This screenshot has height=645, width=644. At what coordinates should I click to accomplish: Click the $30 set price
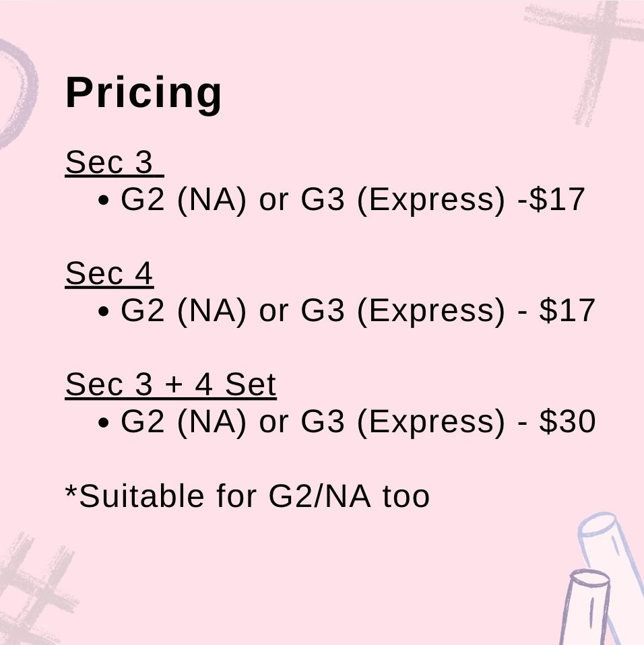pos(567,422)
